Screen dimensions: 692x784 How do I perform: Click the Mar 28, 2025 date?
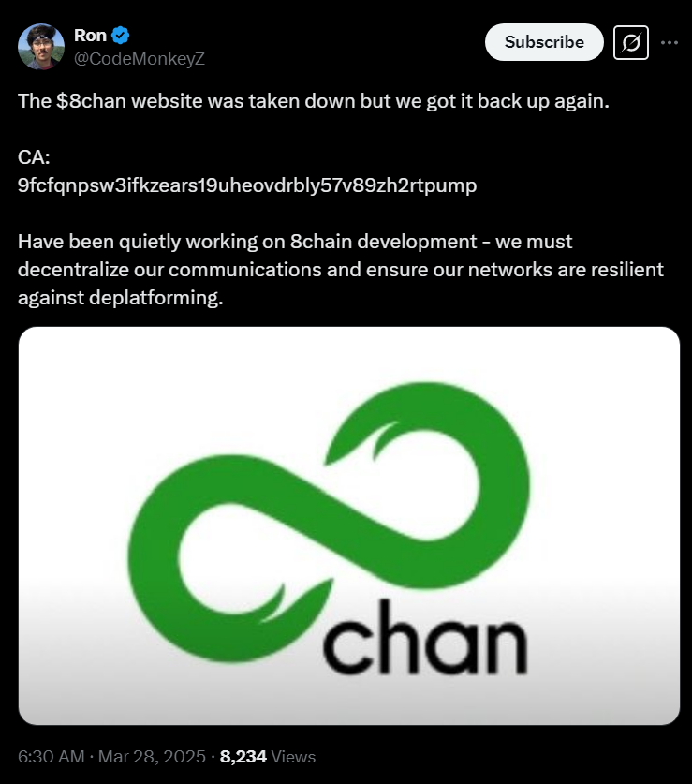[152, 757]
